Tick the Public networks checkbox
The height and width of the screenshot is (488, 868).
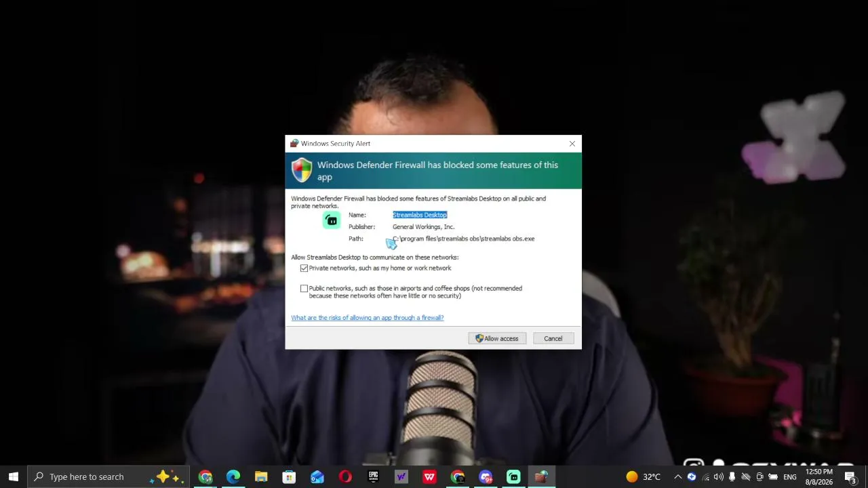304,289
